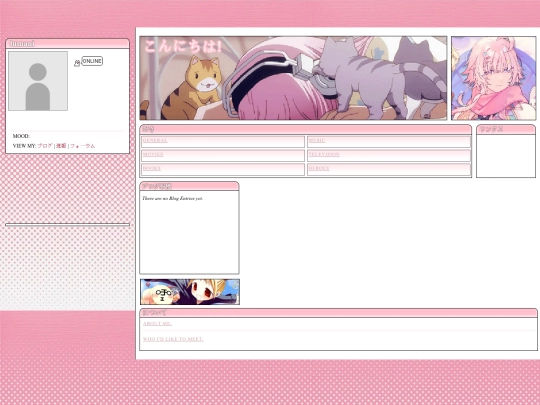Viewport: 540px width, 405px height.
Task: Click the small chibi anime banner image
Action: click(x=190, y=292)
